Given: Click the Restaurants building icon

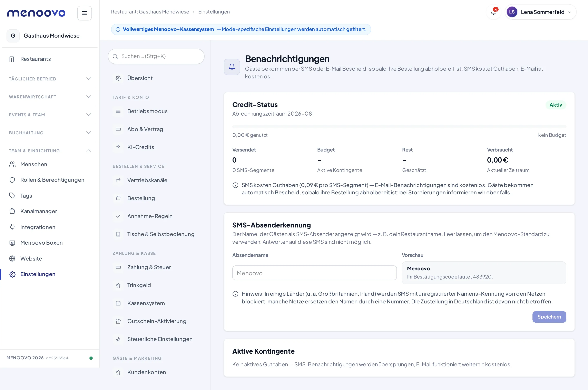Looking at the screenshot, I should [12, 59].
